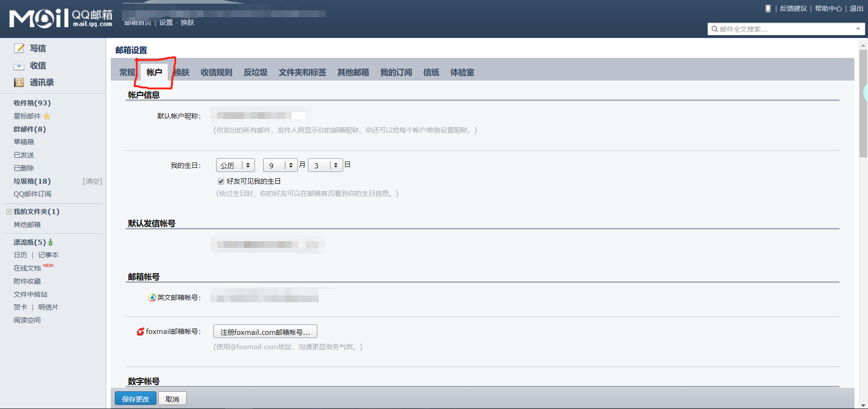Click the green bottle icon beside 漂流瓶
Viewport: 868px width, 409px height.
click(x=51, y=242)
